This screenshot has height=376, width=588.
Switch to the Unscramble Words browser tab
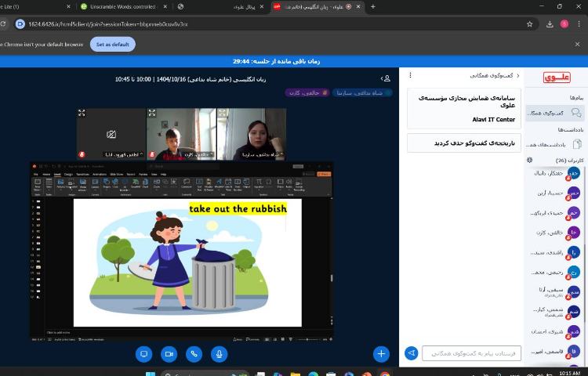[x=122, y=6]
